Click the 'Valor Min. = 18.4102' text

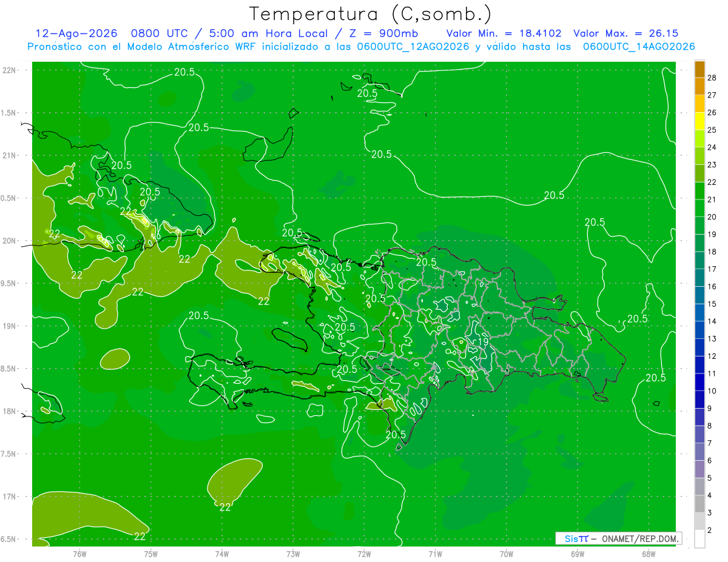click(504, 33)
